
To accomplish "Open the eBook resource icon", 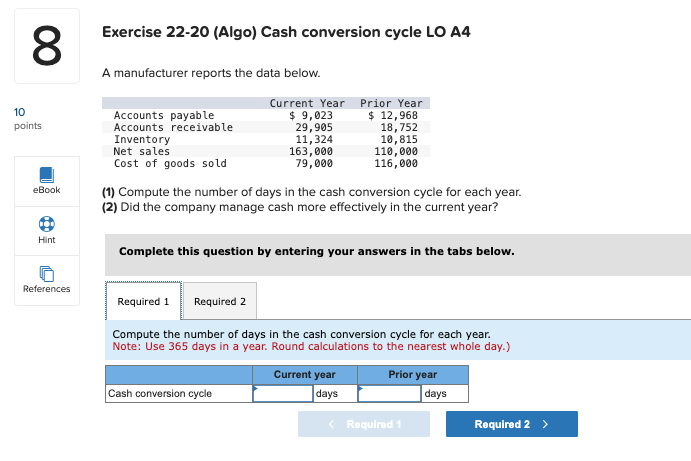I will pos(47,175).
